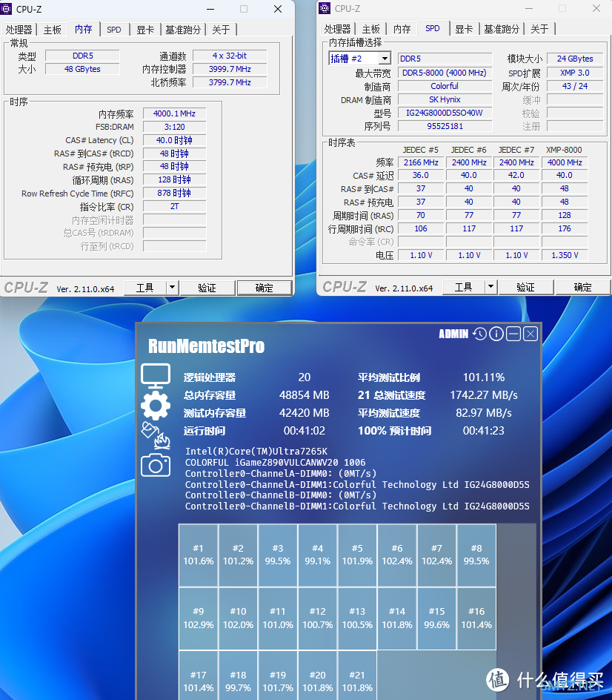Click memory test tile #17

tap(199, 676)
